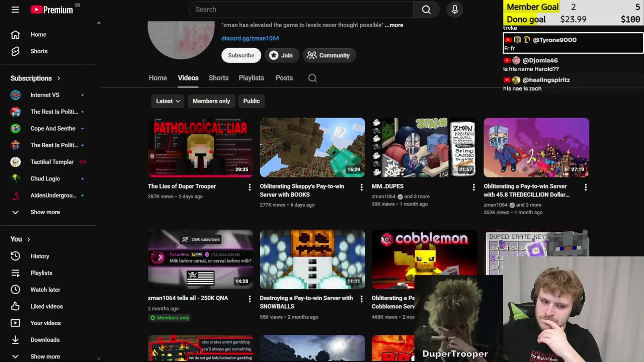This screenshot has height=362, width=644.
Task: Expand channel description with ...more
Action: [x=394, y=25]
